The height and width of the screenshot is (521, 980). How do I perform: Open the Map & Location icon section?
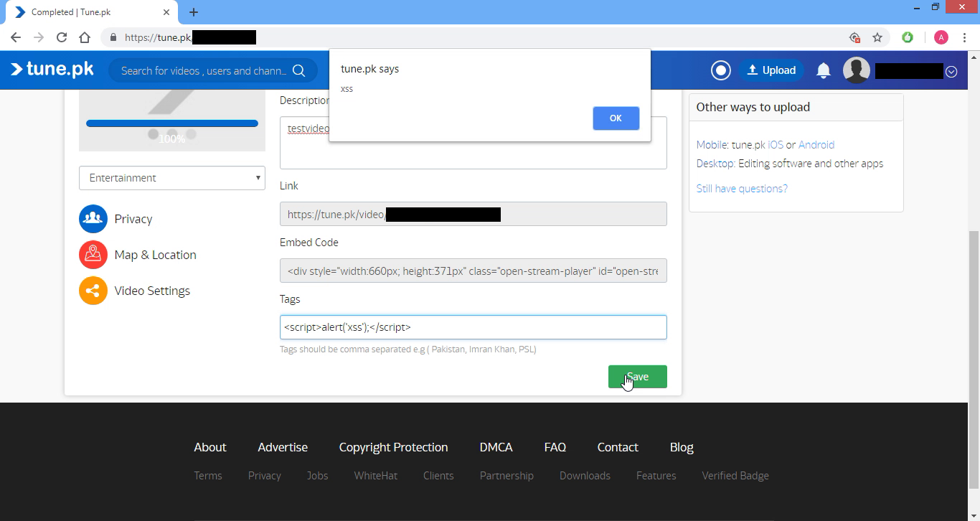tap(93, 255)
